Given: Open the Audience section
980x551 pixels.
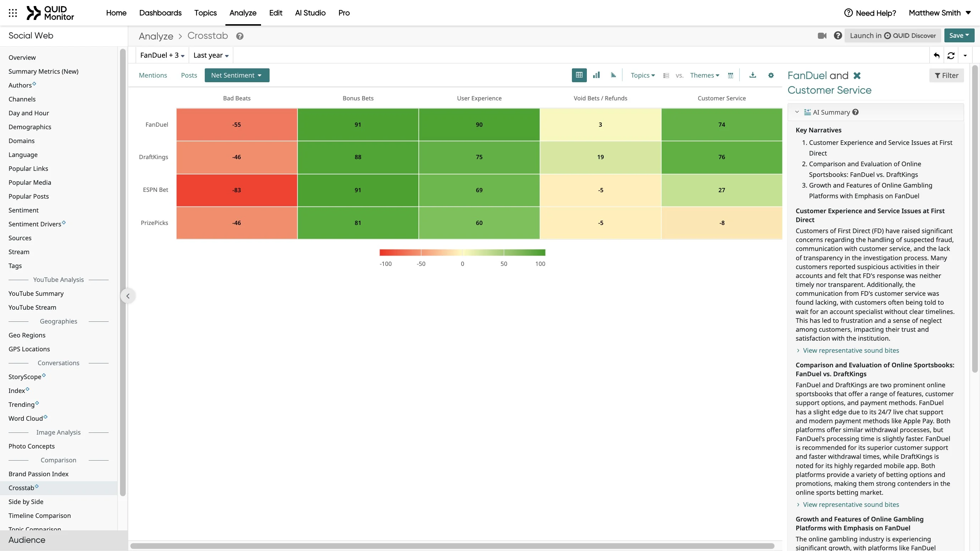Looking at the screenshot, I should (x=63, y=540).
